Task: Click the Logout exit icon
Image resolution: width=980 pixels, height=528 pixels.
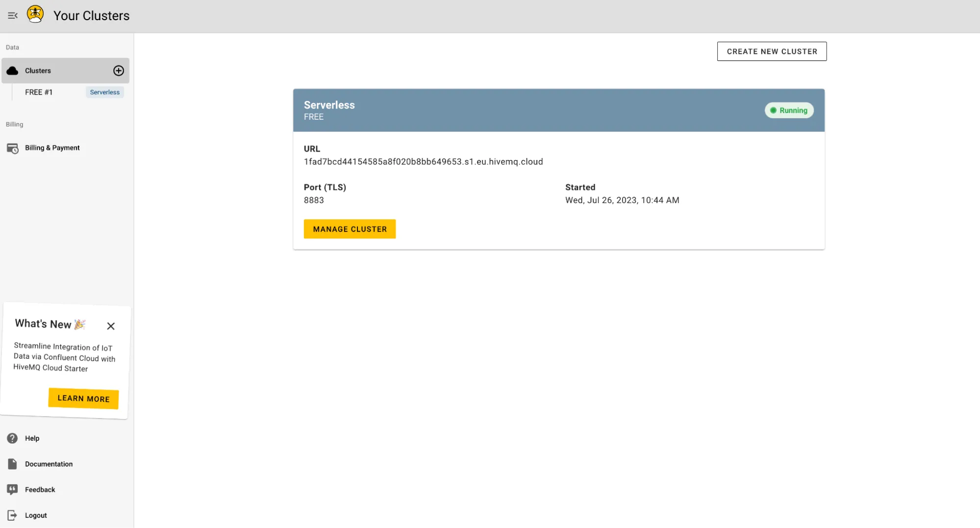Action: coord(12,515)
